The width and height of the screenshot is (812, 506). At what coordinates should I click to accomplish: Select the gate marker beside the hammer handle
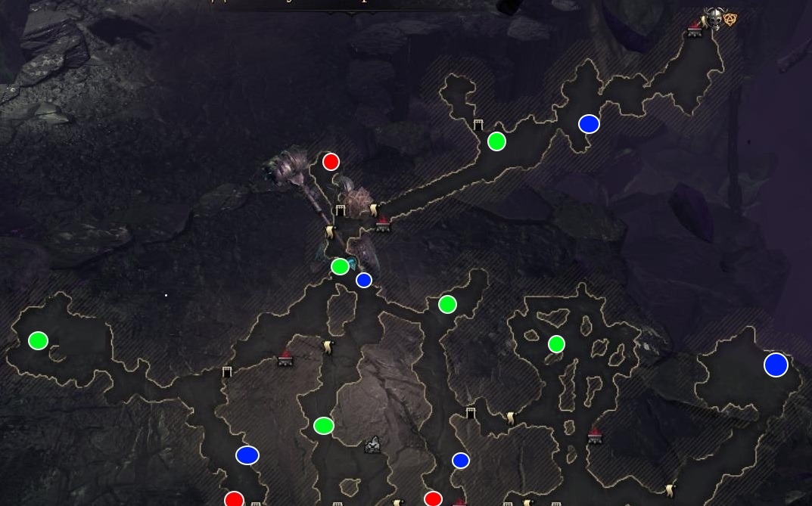click(341, 210)
